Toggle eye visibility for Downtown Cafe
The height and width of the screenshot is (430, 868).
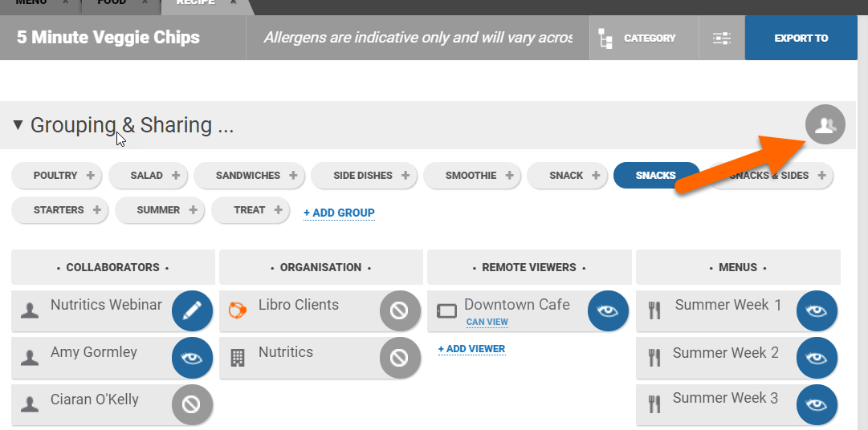coord(608,311)
